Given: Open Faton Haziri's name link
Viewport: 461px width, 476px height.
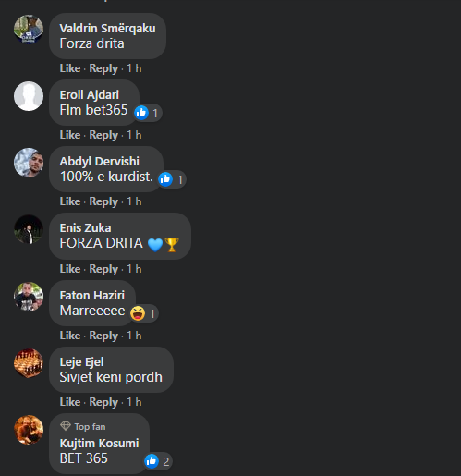Looking at the screenshot, I should (x=92, y=296).
